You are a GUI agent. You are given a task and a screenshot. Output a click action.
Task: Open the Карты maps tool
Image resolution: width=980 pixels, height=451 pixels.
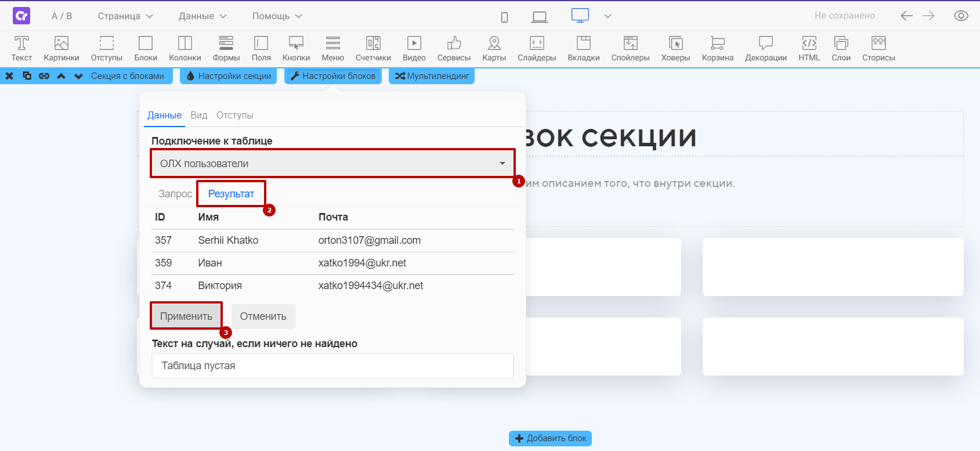coord(494,49)
